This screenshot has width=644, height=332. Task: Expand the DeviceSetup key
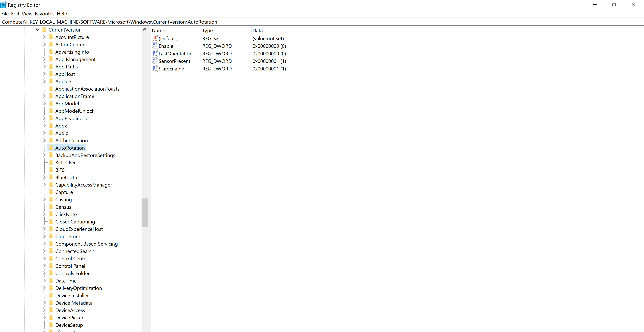pyautogui.click(x=44, y=325)
